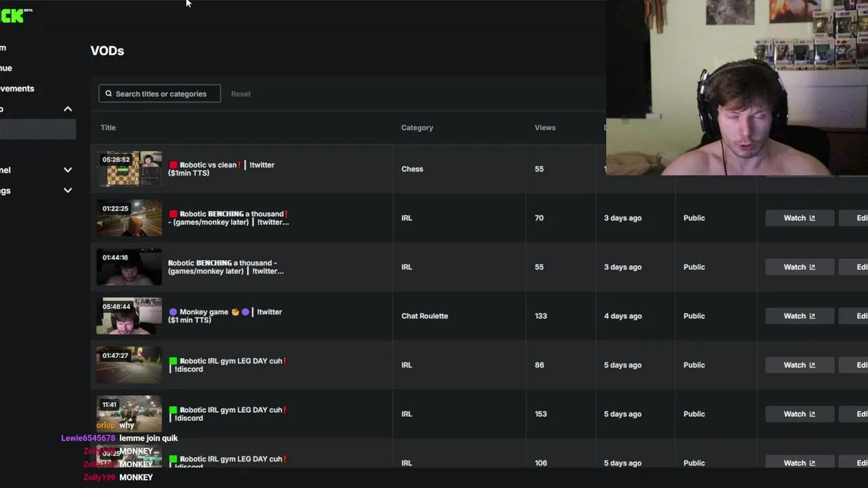This screenshot has width=868, height=488.
Task: Click external-link icon on the 106-views VOD row
Action: (x=812, y=463)
